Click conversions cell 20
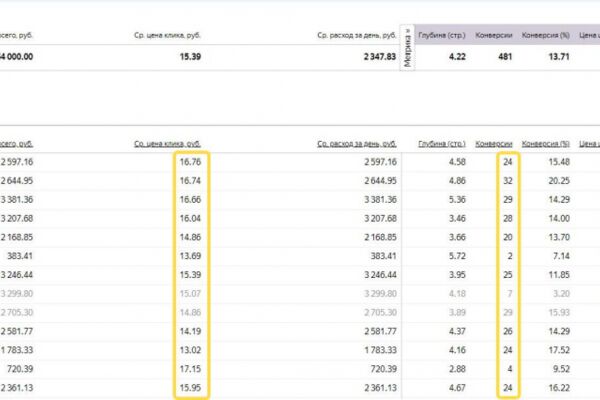The image size is (600, 400). (508, 237)
